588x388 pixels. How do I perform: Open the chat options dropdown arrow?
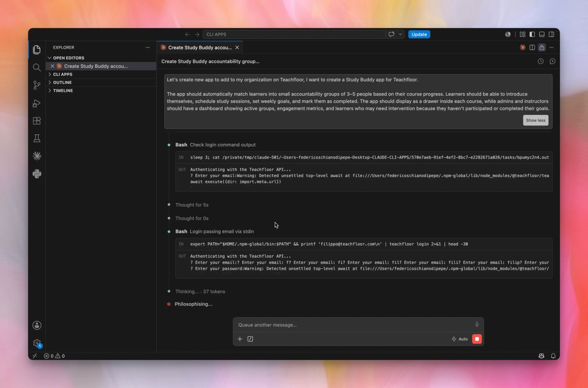[x=401, y=34]
